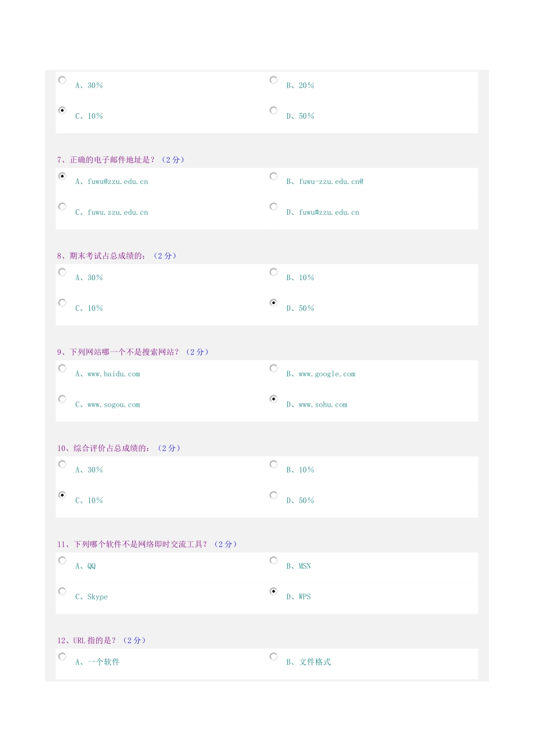Select C 10% for question 10
Viewport: 534px width, 756px height.
(62, 495)
